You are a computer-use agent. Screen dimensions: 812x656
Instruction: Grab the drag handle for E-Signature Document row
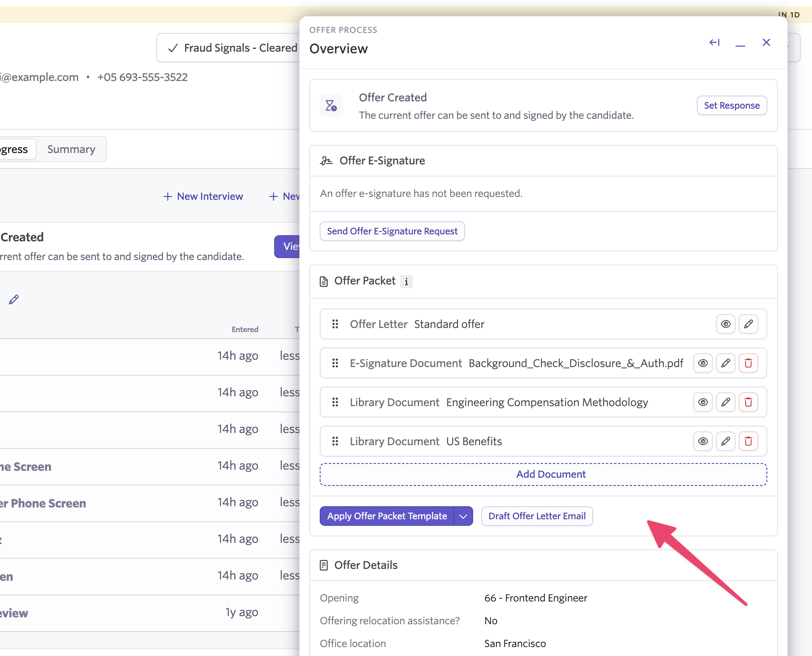click(335, 363)
